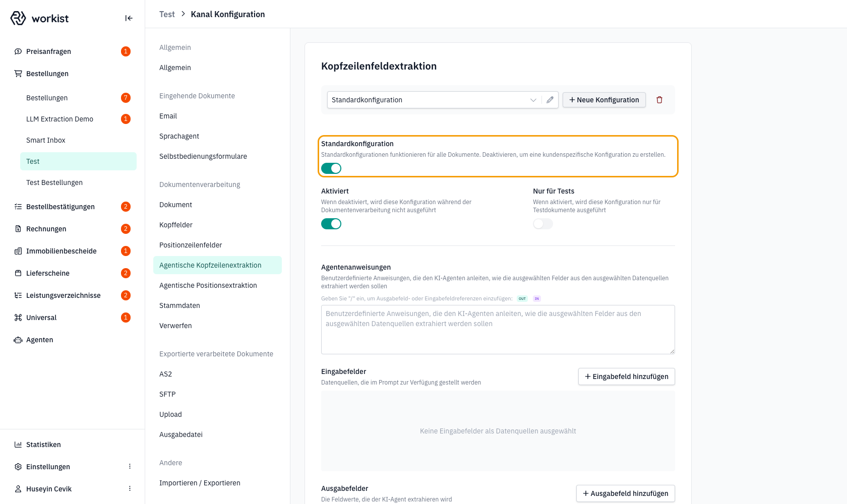This screenshot has height=504, width=847.
Task: Click the OUT reference tag
Action: point(522,299)
